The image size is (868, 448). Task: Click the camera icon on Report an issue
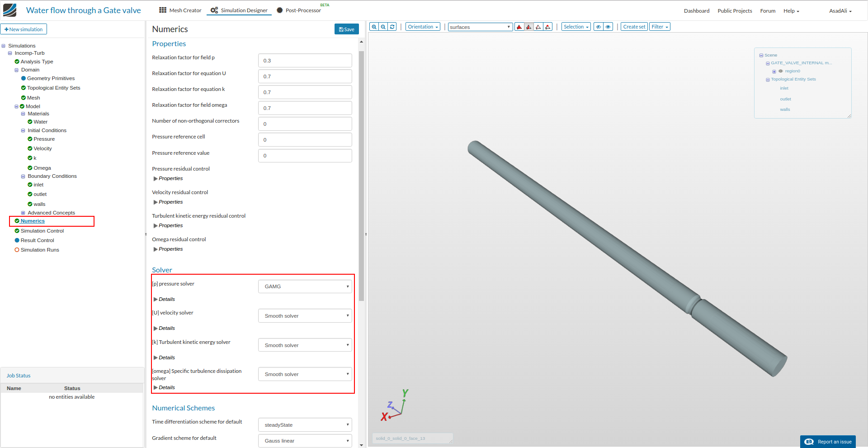[809, 442]
